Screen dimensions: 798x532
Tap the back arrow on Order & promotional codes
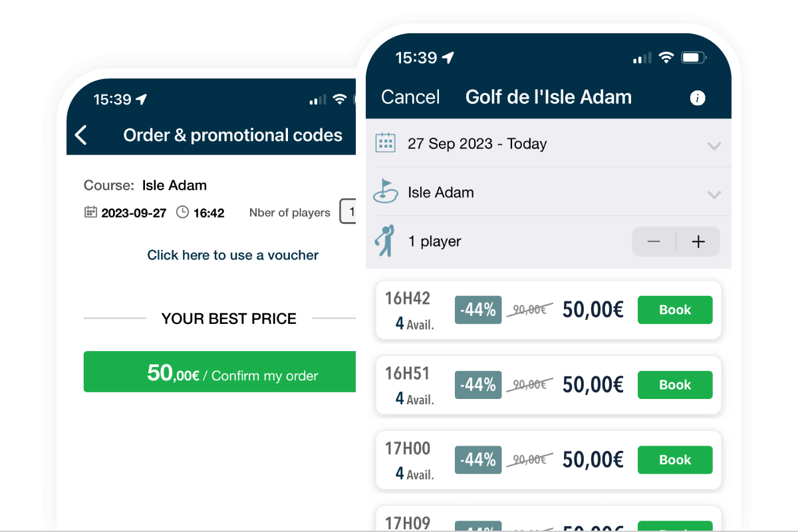click(x=80, y=134)
